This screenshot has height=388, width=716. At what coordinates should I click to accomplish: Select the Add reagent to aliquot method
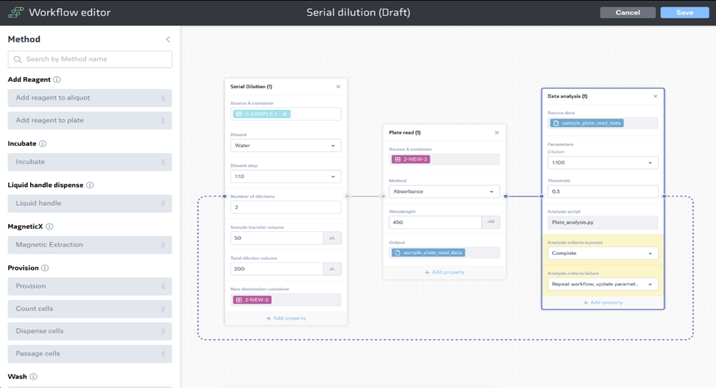(x=90, y=98)
